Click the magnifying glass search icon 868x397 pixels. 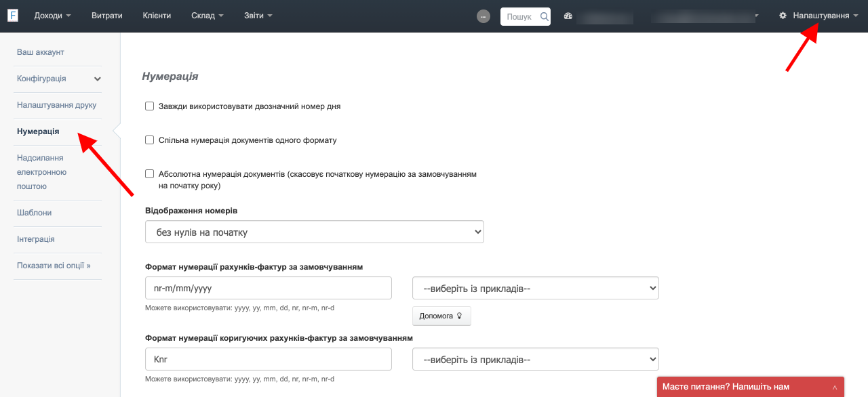[544, 16]
